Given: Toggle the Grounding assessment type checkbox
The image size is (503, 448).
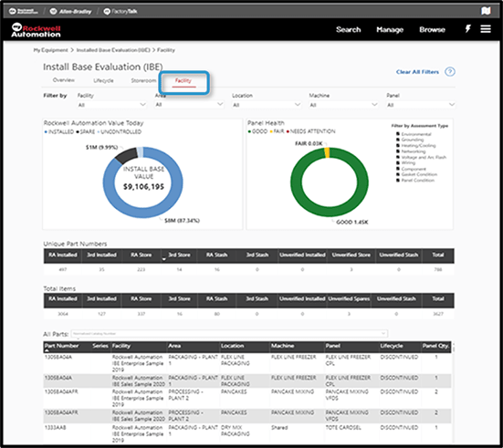Looking at the screenshot, I should pos(398,140).
